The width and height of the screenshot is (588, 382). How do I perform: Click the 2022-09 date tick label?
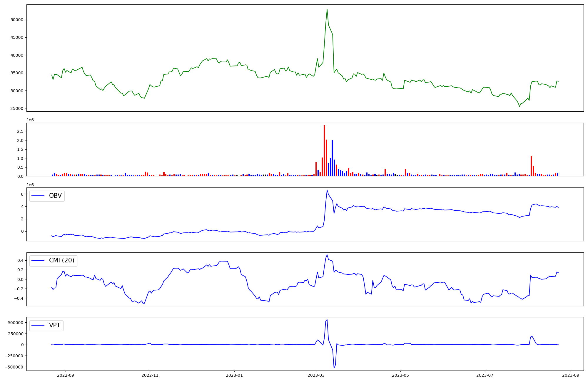pos(66,375)
